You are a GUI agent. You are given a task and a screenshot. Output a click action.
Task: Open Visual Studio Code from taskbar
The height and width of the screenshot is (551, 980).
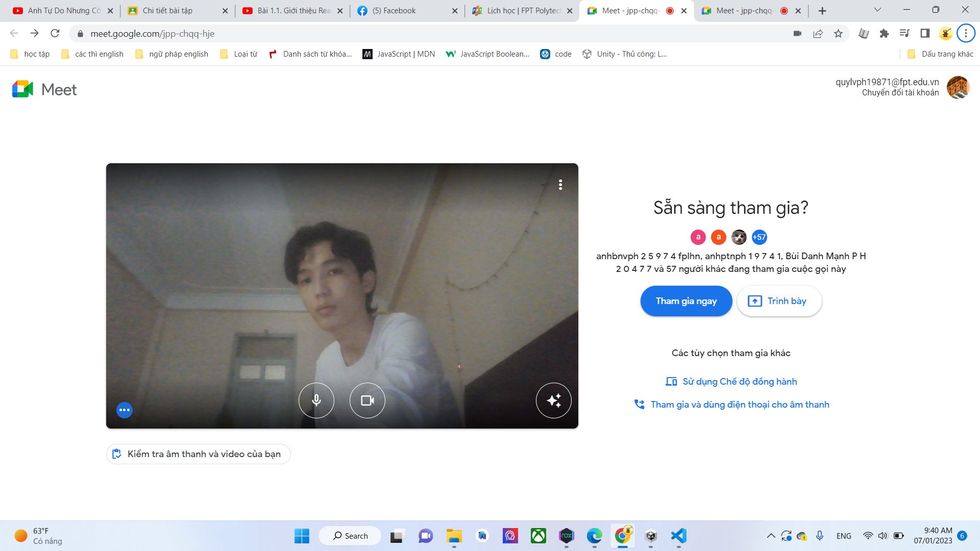678,536
